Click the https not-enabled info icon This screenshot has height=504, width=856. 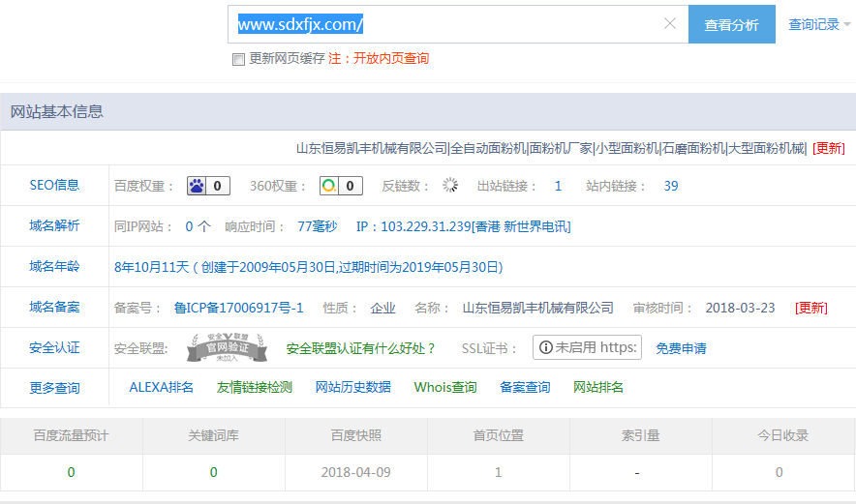point(546,347)
